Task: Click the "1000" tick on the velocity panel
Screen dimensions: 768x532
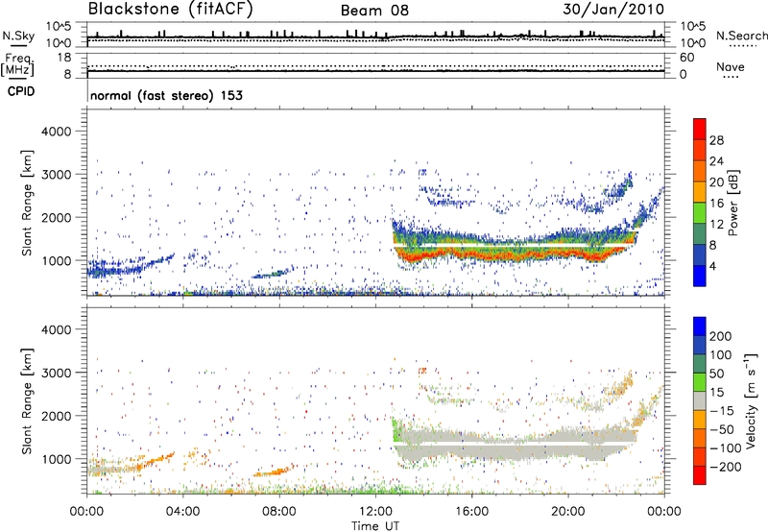Action: coord(56,459)
